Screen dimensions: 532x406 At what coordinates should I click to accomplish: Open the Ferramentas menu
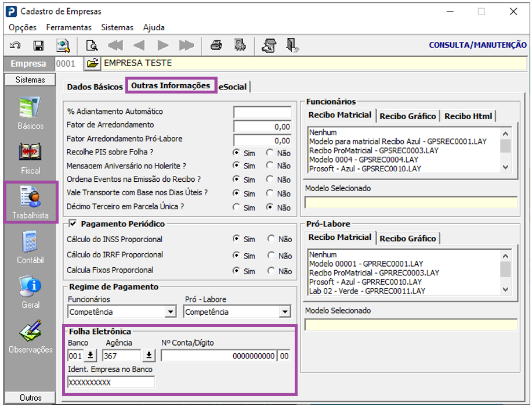point(68,27)
